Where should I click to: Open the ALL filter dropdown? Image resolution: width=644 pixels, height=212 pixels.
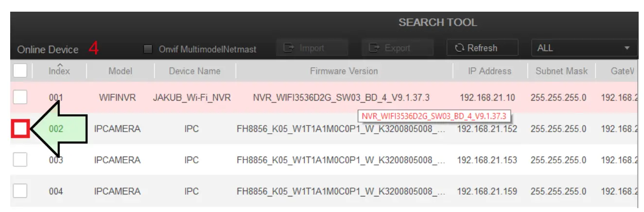583,48
